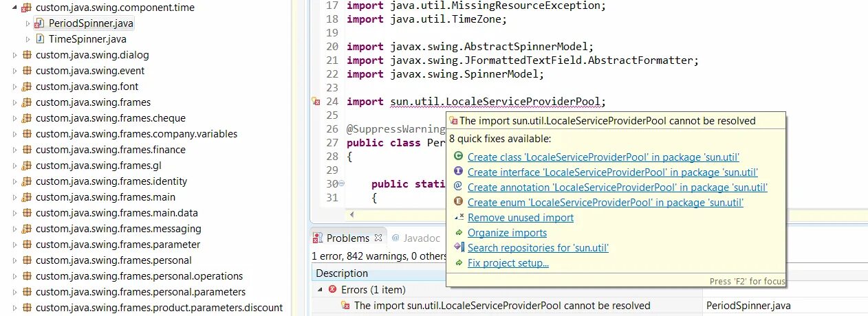
Task: Expand the custom.java.swing.frames.cheque package
Action: point(15,118)
